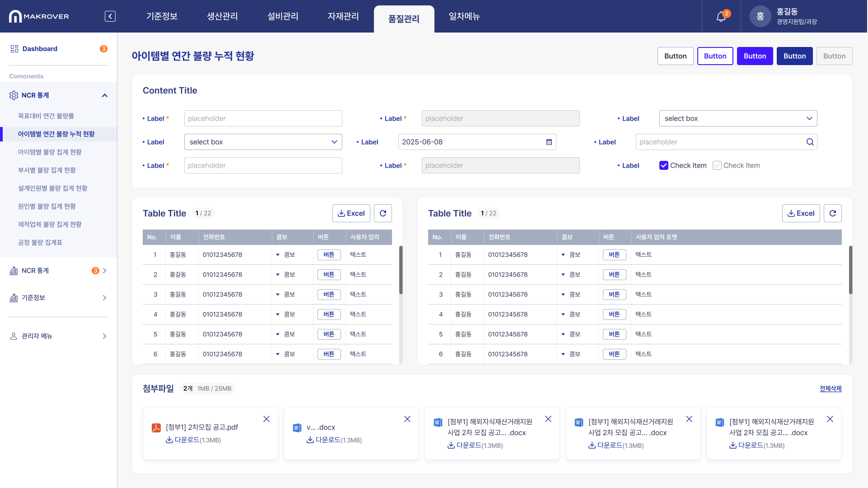Switch to the 생산관리 tab
The width and height of the screenshot is (868, 488).
pyautogui.click(x=222, y=16)
